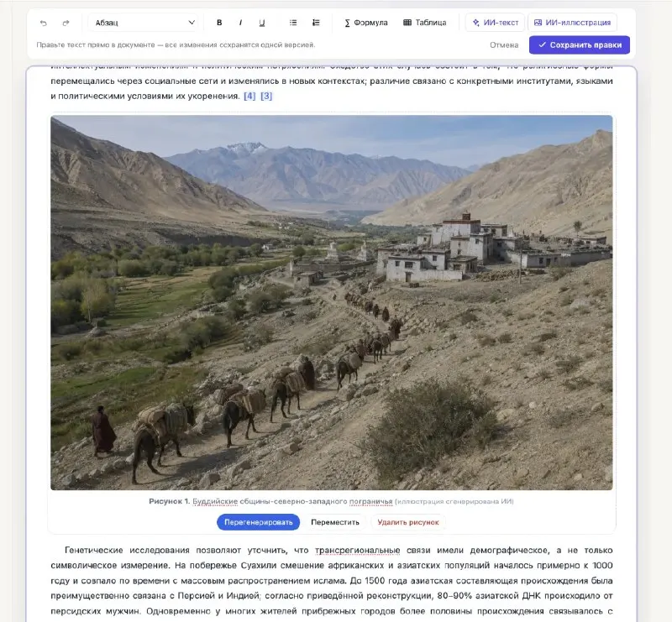Regenerate the figure with Перегенерировать
This screenshot has height=622, width=672.
(258, 522)
